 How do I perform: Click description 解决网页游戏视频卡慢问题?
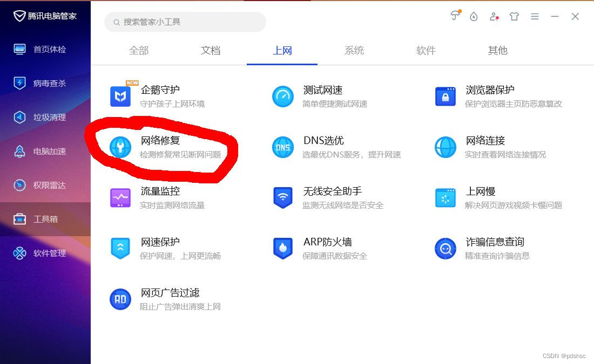coord(514,205)
